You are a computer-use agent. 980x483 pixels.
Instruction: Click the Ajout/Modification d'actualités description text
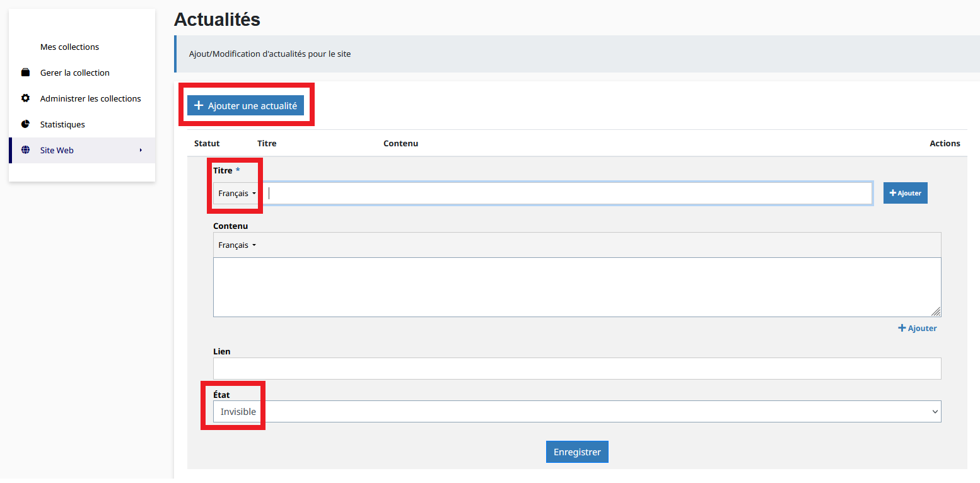coord(270,54)
